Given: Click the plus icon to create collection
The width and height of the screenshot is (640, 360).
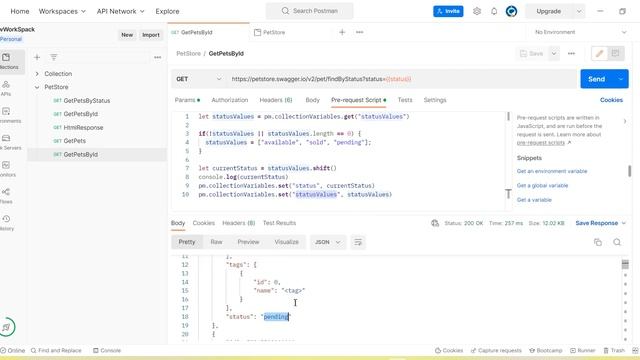Looking at the screenshot, I should (37, 58).
